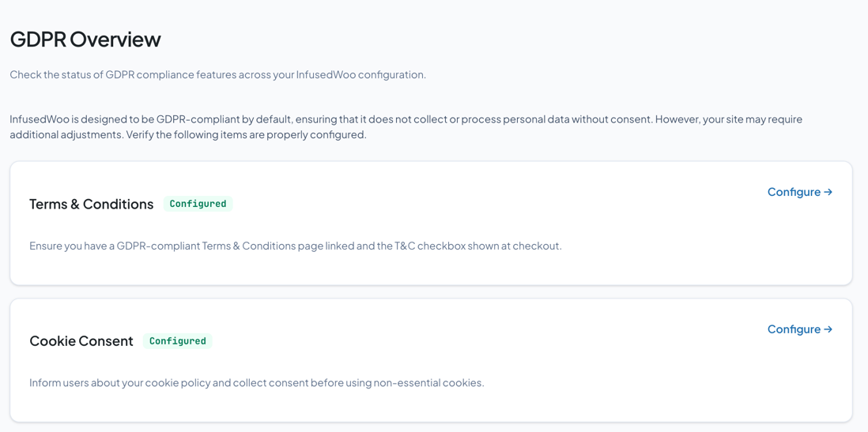The height and width of the screenshot is (432, 868).
Task: Open Configure link for Cookie Consent
Action: coord(800,329)
